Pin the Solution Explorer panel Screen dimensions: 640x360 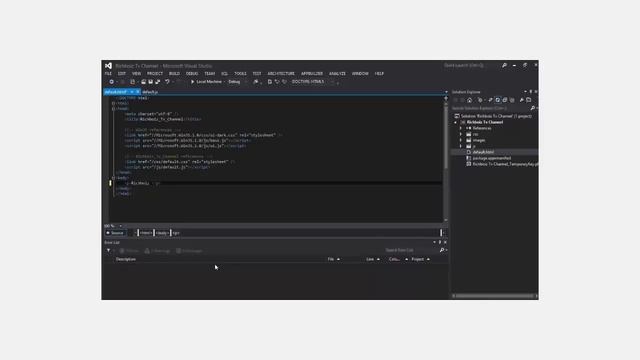(x=530, y=92)
